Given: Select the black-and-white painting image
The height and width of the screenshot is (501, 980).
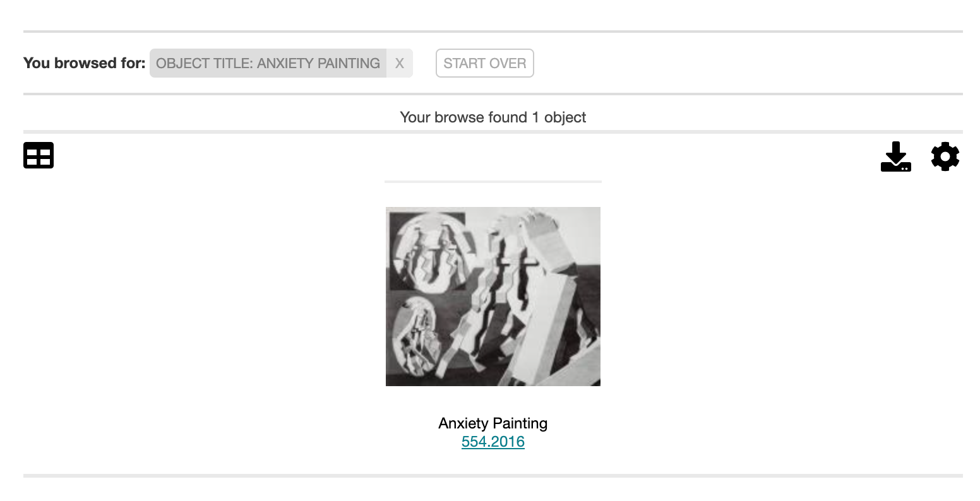Looking at the screenshot, I should tap(493, 297).
